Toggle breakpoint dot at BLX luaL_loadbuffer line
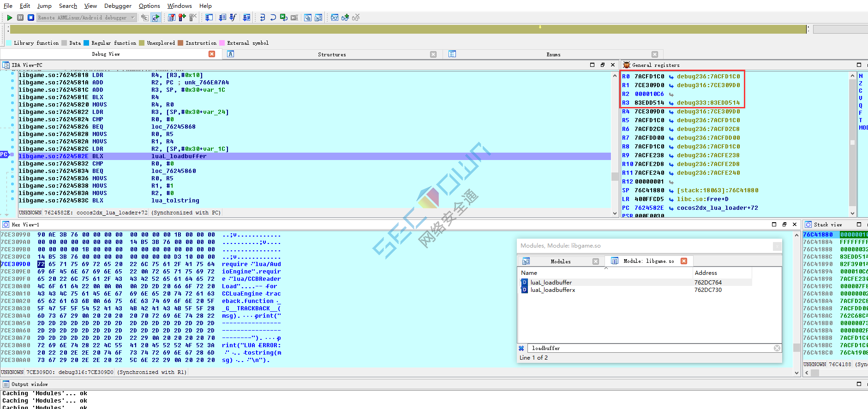 (12, 154)
